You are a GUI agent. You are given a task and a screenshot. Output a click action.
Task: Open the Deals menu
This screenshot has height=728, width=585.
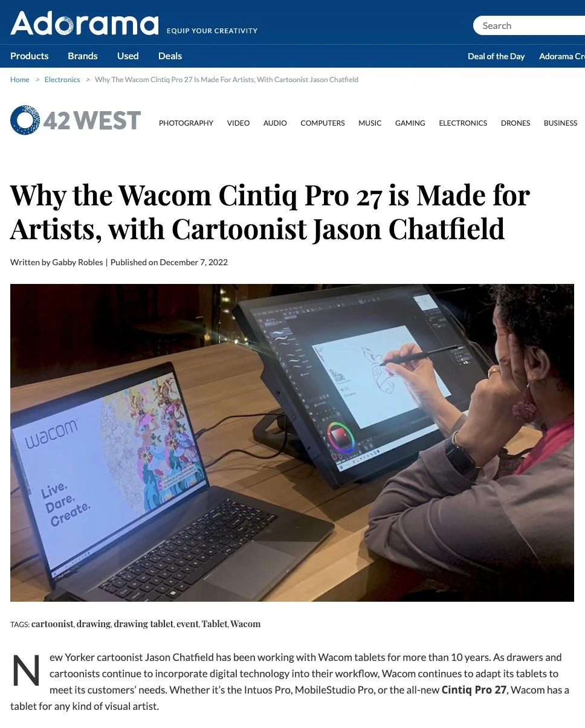point(170,56)
